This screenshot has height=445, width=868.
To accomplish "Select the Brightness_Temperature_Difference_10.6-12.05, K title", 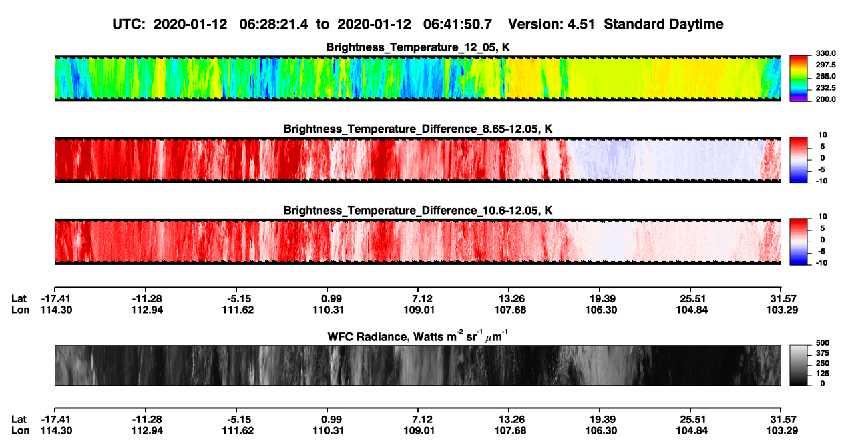I will click(418, 211).
